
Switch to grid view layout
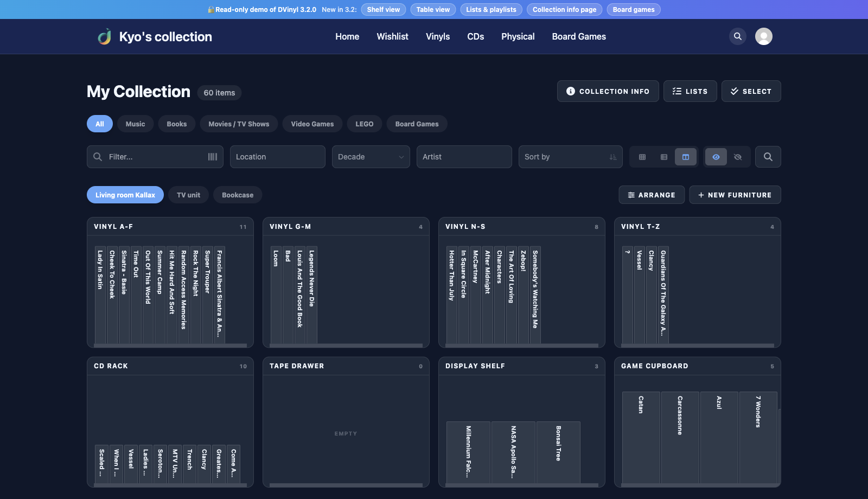642,157
